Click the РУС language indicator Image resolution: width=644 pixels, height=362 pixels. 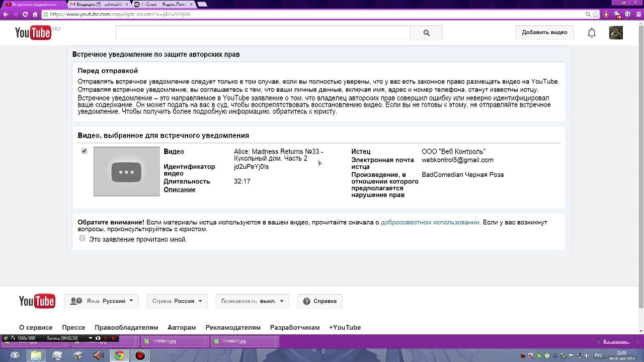click(x=599, y=355)
